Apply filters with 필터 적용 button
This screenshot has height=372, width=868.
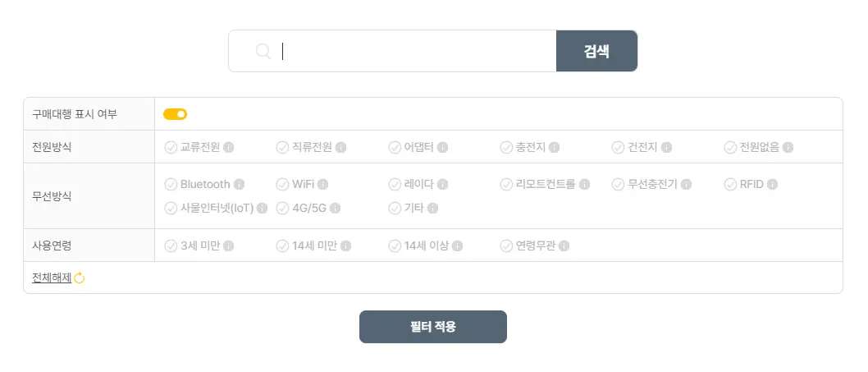[433, 327]
